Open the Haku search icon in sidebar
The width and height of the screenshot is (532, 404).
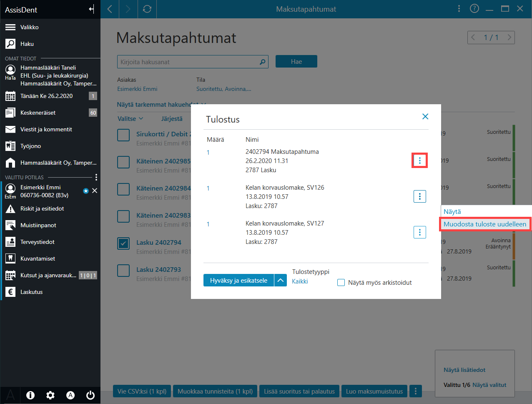[x=10, y=44]
